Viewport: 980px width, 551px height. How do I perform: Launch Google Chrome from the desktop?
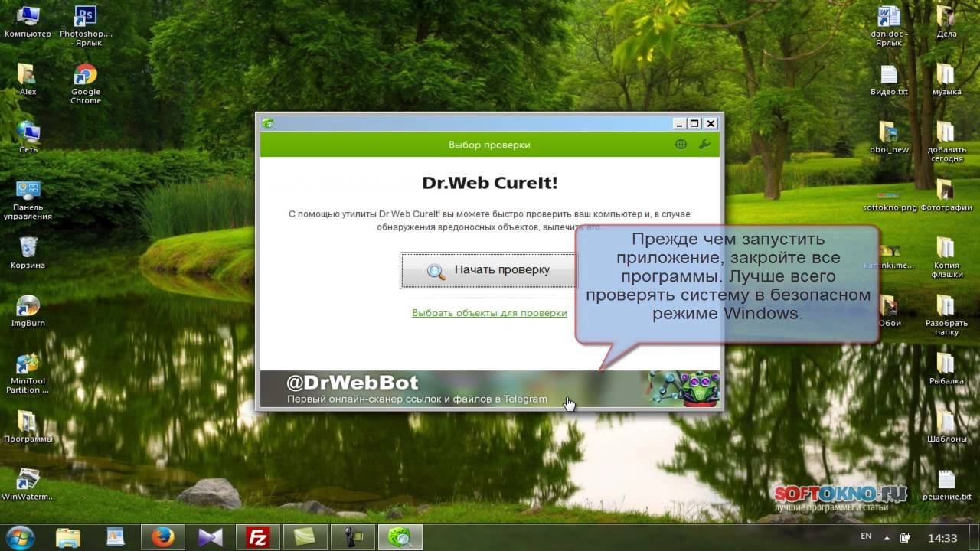[x=86, y=83]
